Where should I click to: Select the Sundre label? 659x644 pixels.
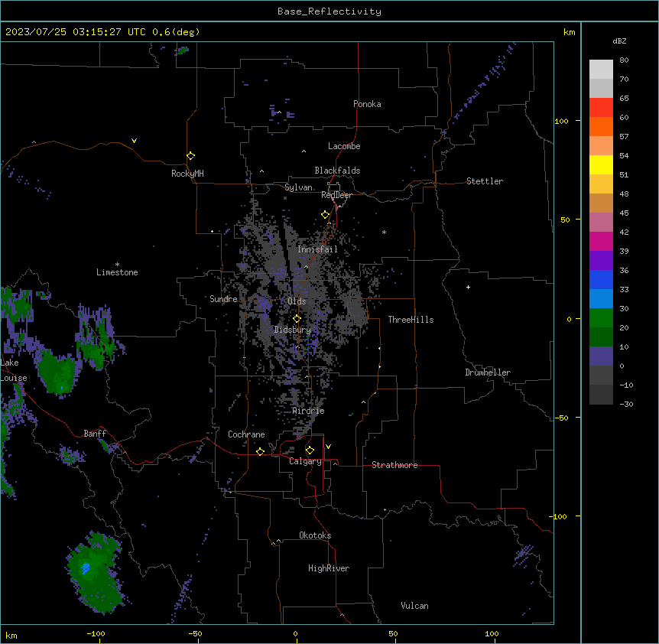[223, 299]
